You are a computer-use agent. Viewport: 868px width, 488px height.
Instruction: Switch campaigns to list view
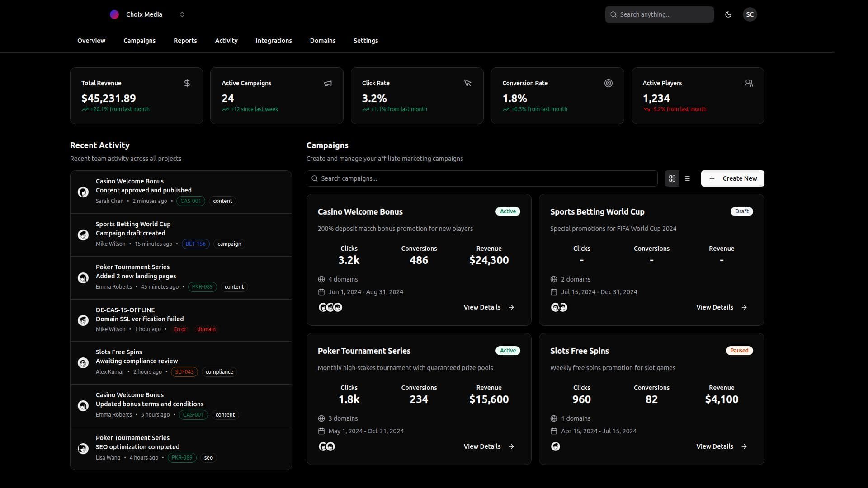[687, 178]
